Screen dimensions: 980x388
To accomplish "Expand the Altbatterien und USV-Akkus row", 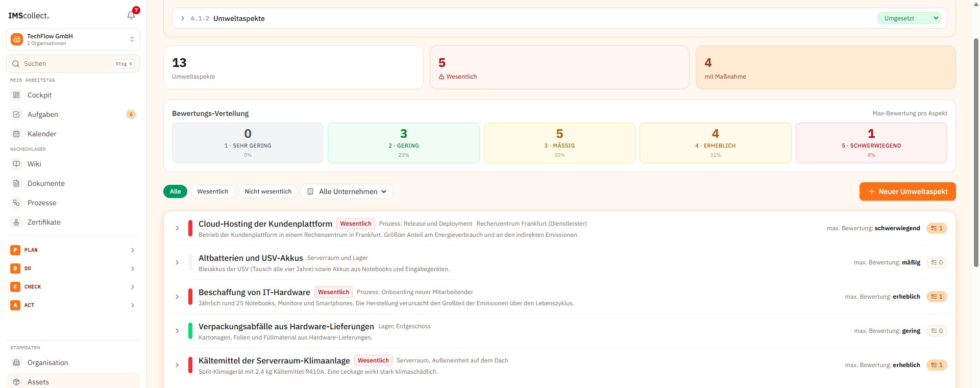I will [x=177, y=262].
